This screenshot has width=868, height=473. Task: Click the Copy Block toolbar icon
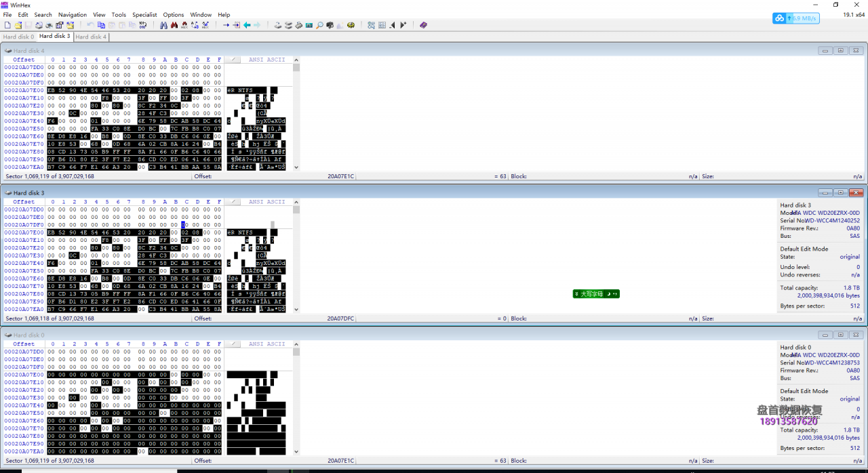(x=101, y=25)
